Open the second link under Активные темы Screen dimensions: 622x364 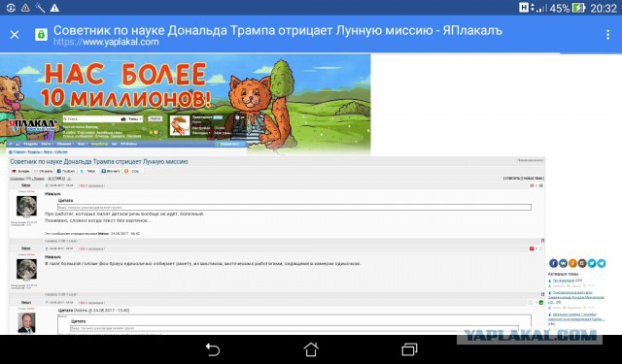(576, 297)
